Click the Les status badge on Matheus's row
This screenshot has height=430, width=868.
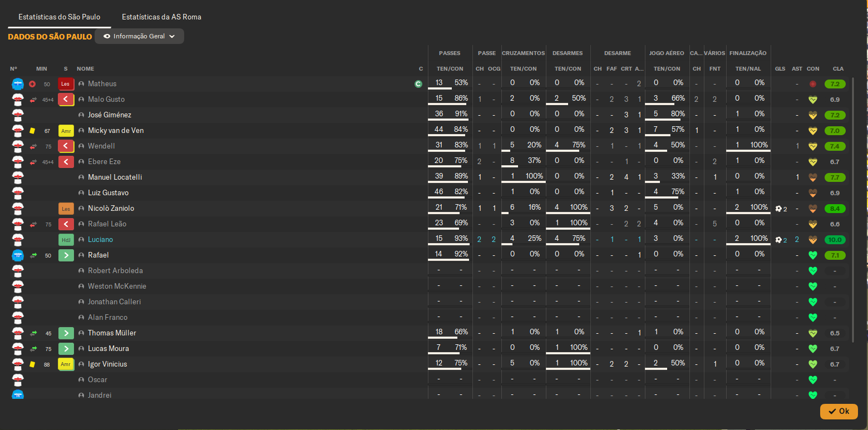tap(66, 84)
